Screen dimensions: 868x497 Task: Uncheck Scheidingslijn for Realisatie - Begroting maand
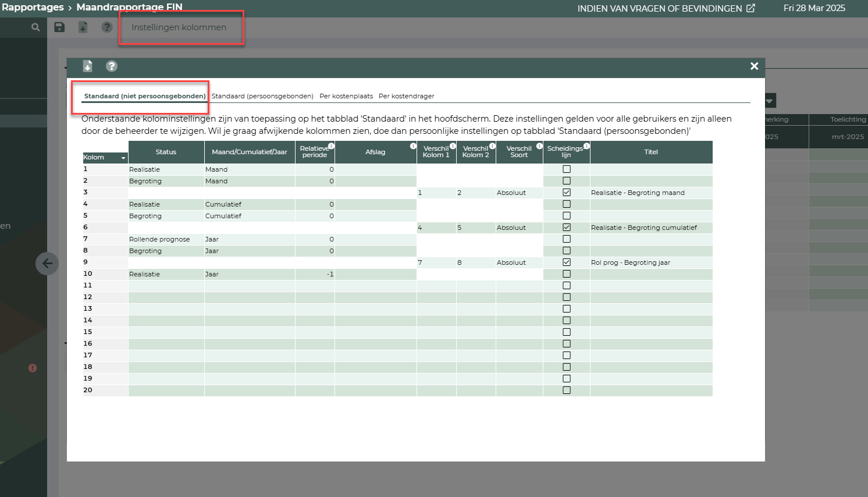pyautogui.click(x=567, y=193)
